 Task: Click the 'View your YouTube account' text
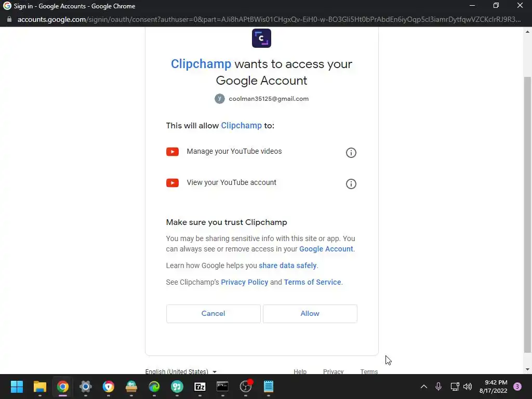[231, 182]
